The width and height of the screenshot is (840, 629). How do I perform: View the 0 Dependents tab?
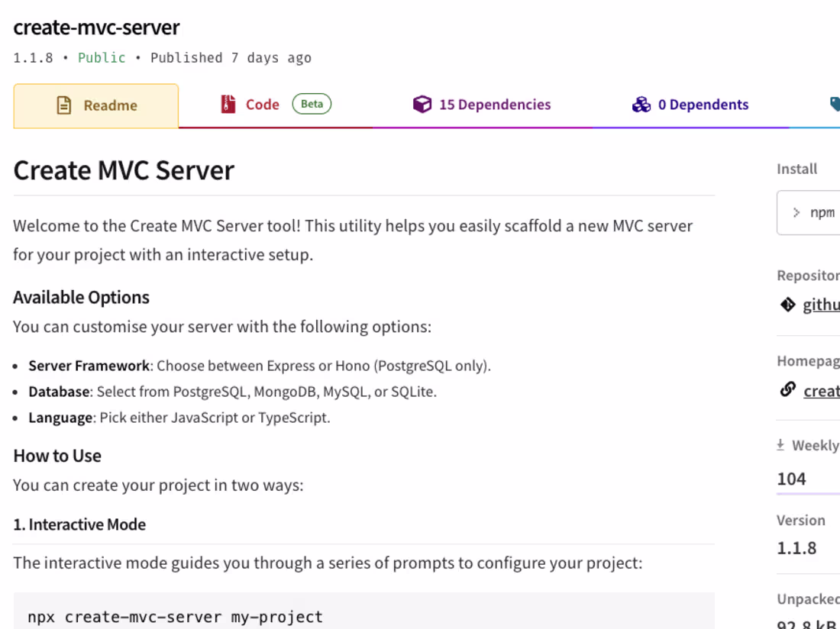click(x=703, y=104)
